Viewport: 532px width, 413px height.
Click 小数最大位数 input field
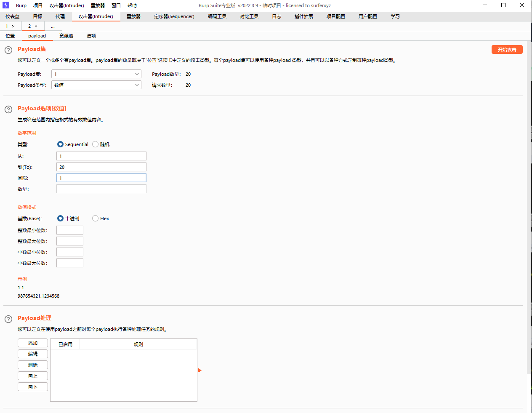pos(70,263)
